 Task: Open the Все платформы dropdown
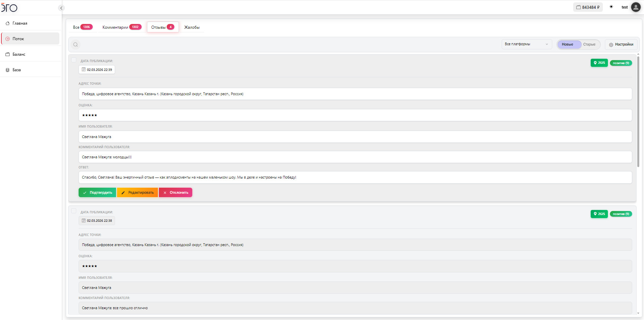[x=526, y=44]
